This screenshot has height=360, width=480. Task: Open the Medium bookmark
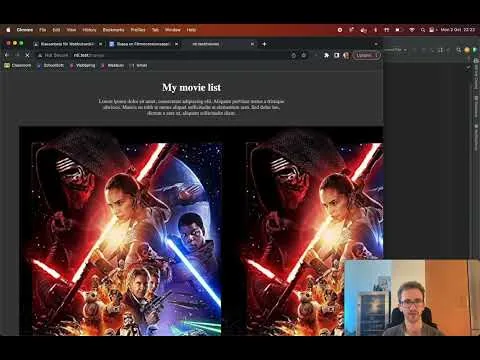[x=113, y=65]
